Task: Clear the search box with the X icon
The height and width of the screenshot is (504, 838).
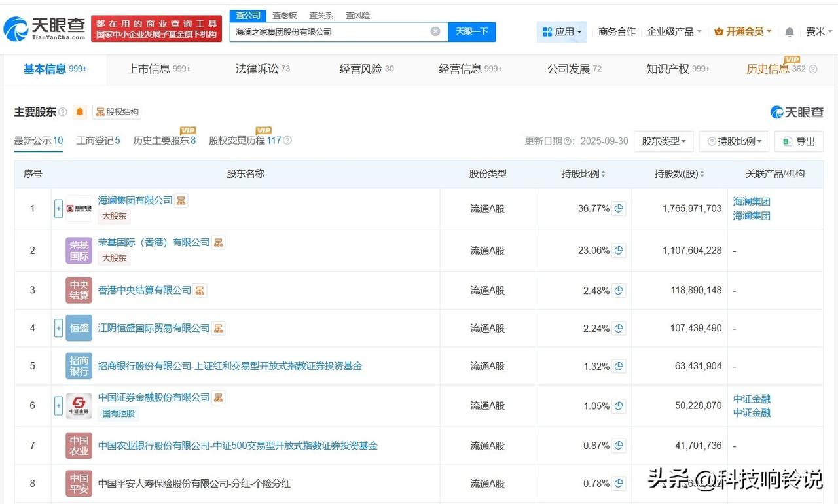Action: point(435,31)
